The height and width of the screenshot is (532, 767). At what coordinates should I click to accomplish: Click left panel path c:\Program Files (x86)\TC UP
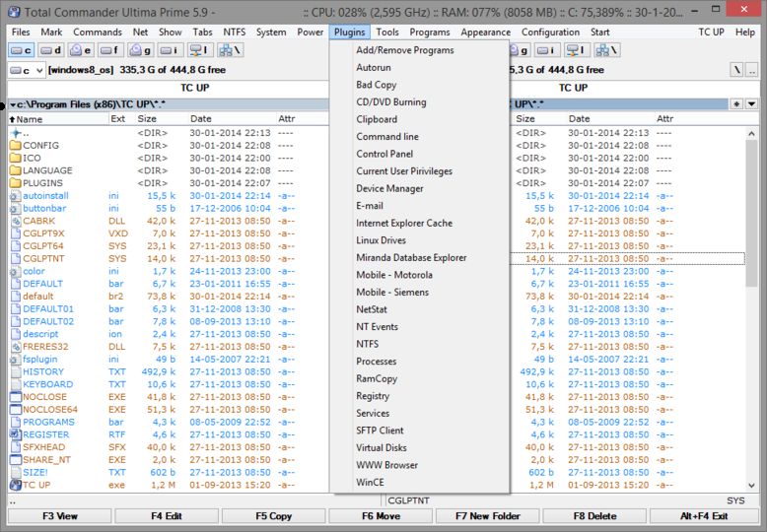(91, 104)
